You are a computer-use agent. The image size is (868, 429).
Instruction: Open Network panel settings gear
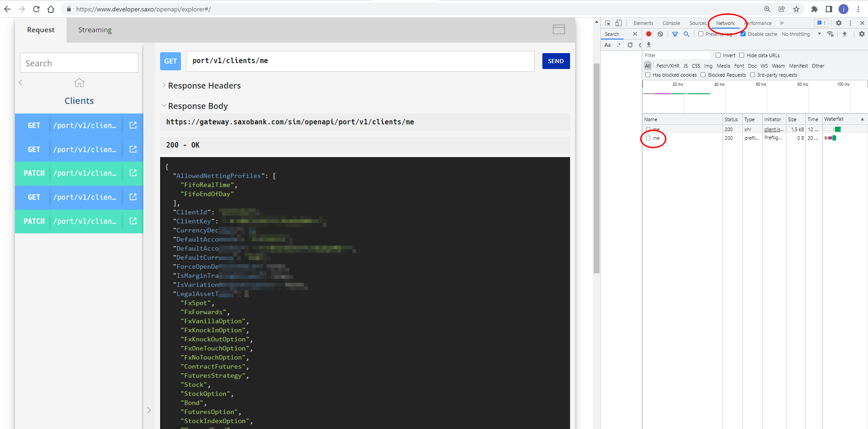pyautogui.click(x=862, y=34)
